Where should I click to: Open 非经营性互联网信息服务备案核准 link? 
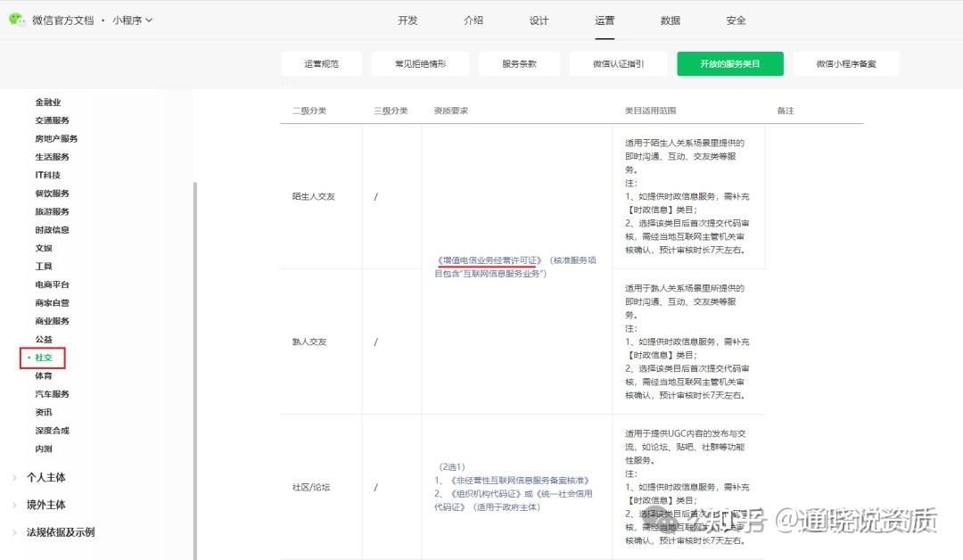[520, 480]
